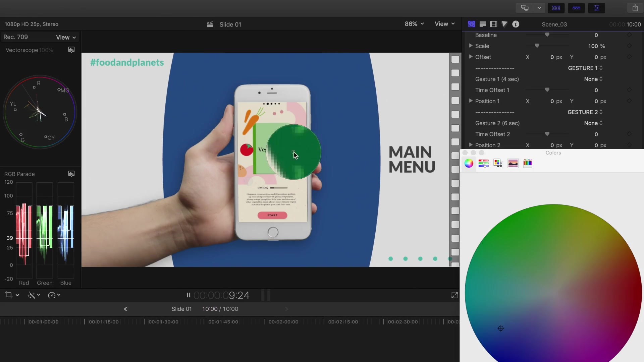Image resolution: width=644 pixels, height=362 pixels.
Task: Open Gesture 2 (6 sec) None popup
Action: pos(593,123)
